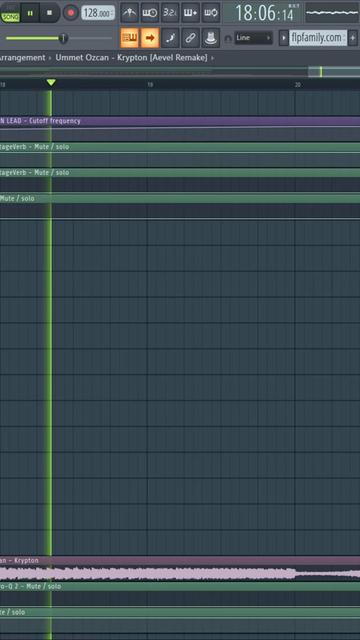Click the 128.000 tempo field

point(98,13)
